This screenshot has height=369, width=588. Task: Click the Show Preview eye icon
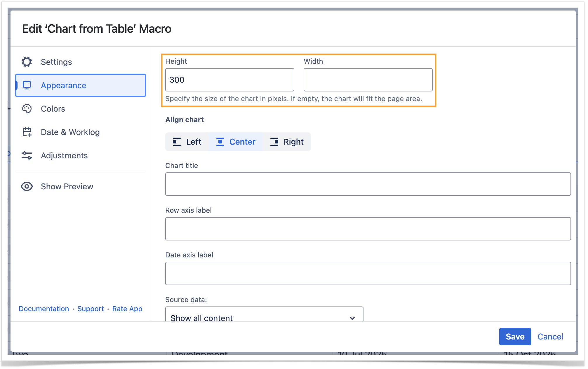27,186
